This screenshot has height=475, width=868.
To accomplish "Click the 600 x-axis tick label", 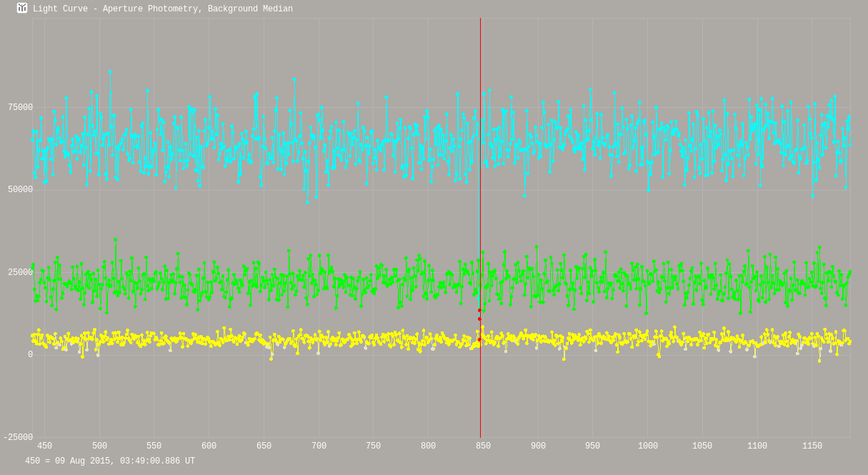I will click(x=209, y=446).
